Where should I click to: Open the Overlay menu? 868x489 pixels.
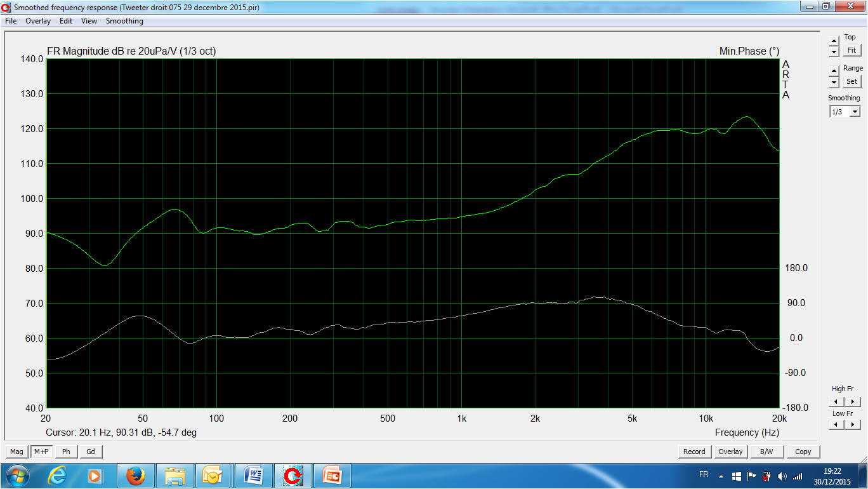[x=38, y=21]
